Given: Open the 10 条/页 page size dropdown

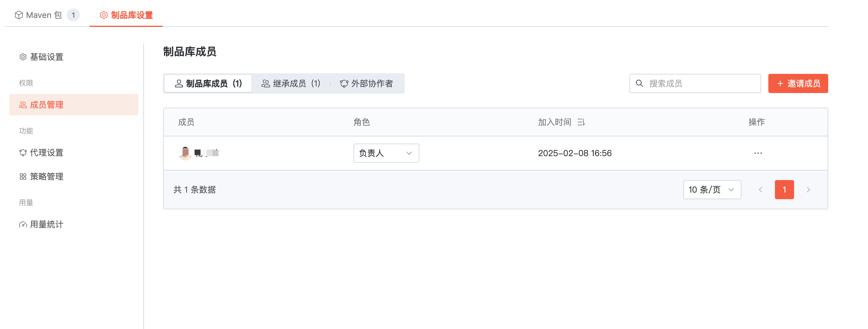Looking at the screenshot, I should coord(712,190).
